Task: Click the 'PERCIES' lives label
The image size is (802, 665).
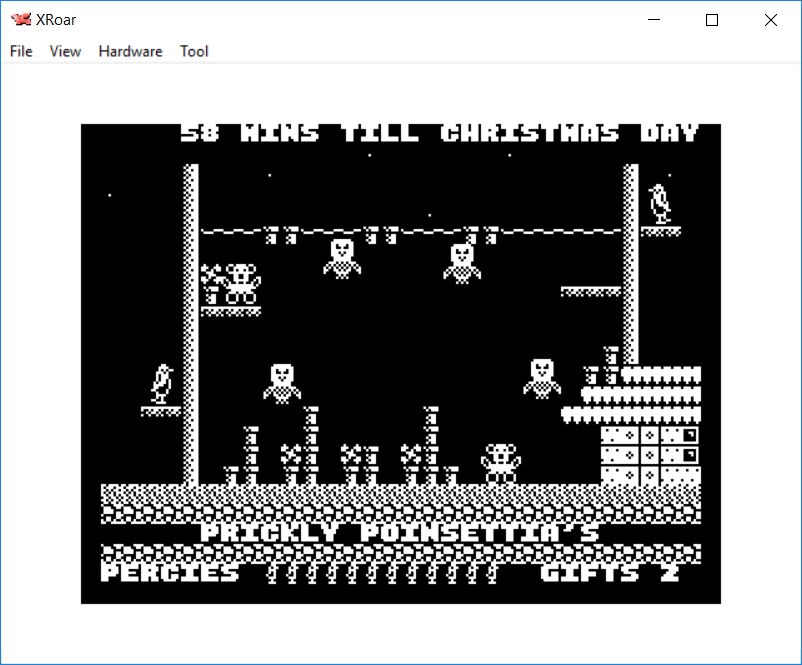Action: pos(170,572)
